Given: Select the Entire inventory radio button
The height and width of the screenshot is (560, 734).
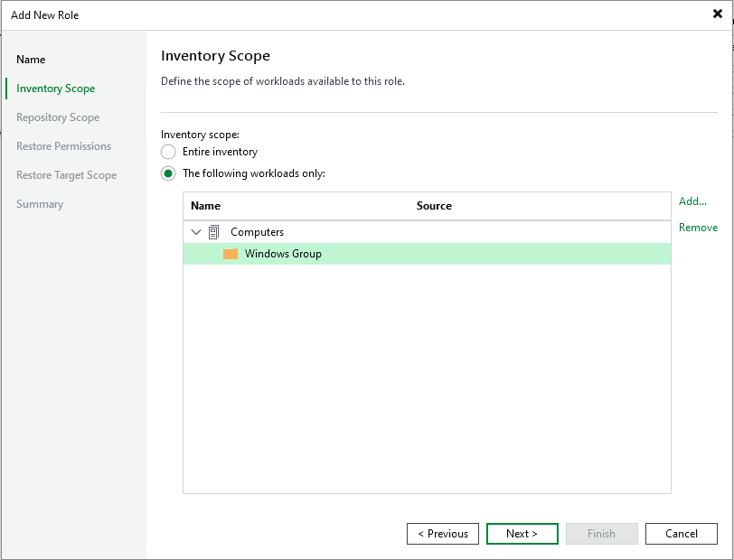Looking at the screenshot, I should 168,152.
